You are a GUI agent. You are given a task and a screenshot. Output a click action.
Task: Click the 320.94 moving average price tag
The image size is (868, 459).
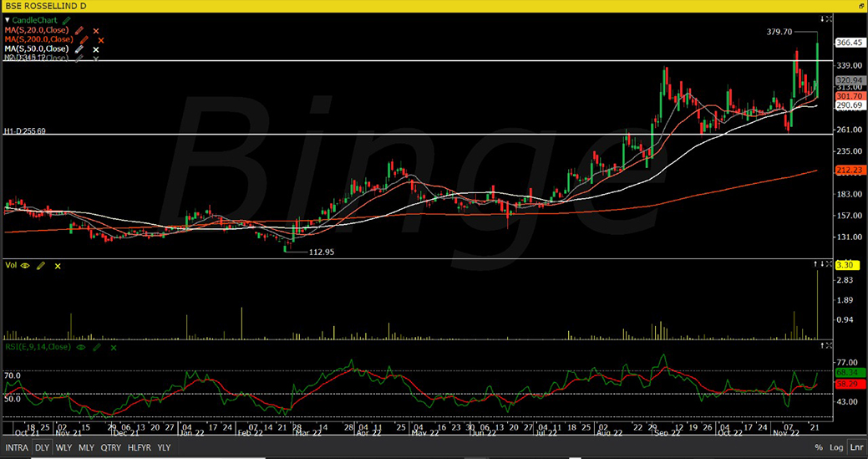(x=849, y=79)
